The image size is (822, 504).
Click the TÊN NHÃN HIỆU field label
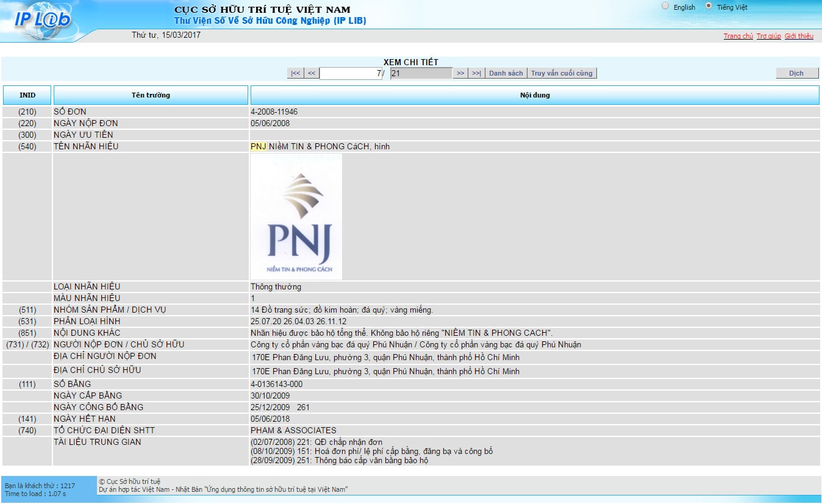86,146
